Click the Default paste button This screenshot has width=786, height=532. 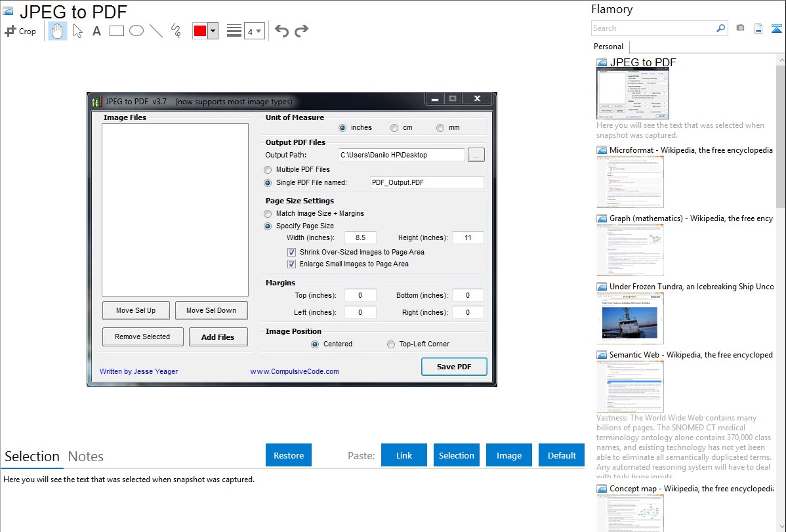point(562,455)
